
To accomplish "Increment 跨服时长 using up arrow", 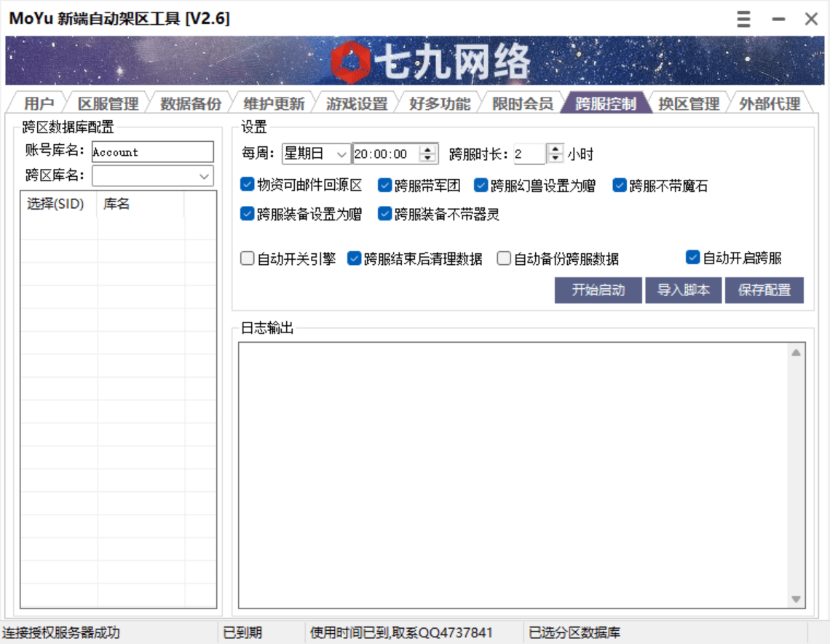I will click(x=555, y=149).
